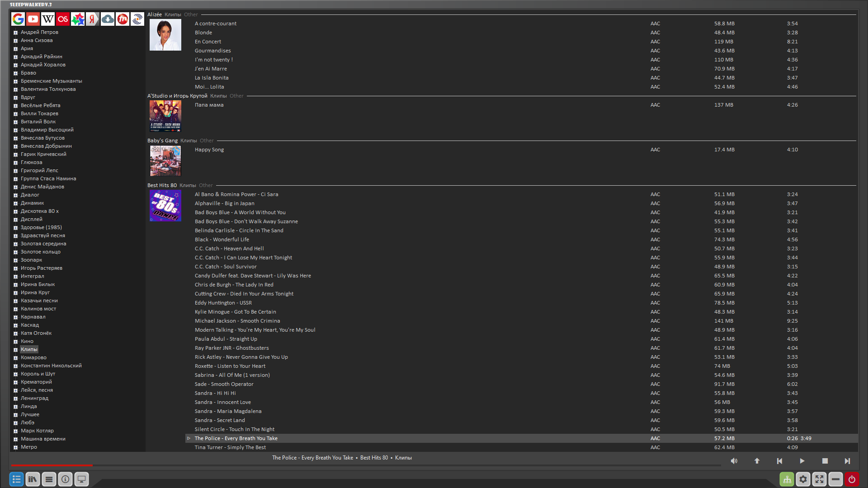Click the play button

[802, 461]
